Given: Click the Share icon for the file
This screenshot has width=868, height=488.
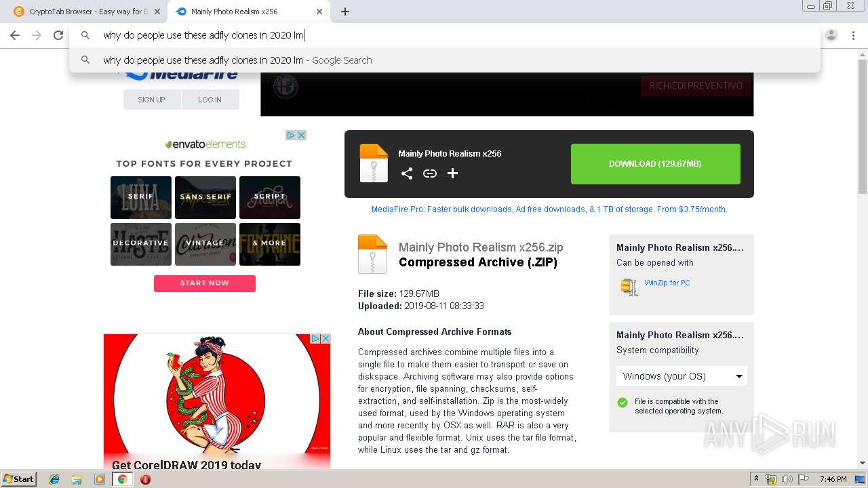Looking at the screenshot, I should (407, 174).
